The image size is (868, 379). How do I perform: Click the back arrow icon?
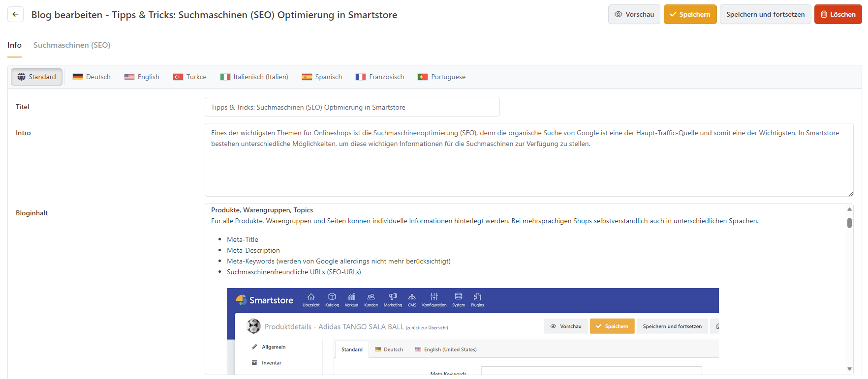(15, 14)
